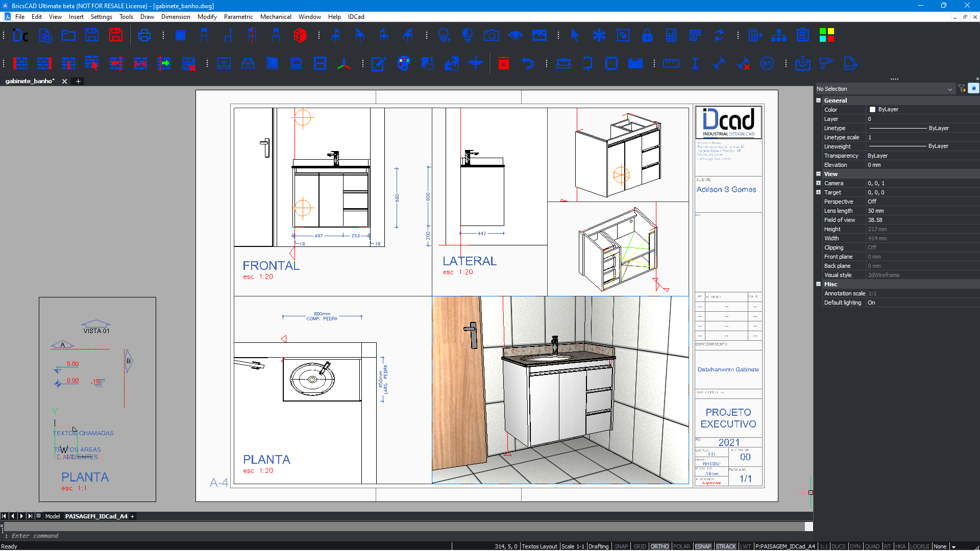
Task: Click the color palette paint icon
Action: pos(404,63)
